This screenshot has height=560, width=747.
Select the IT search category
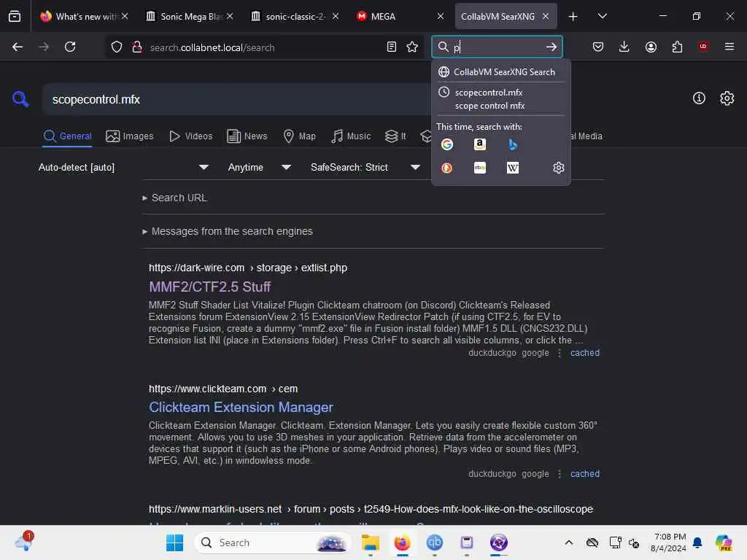click(395, 136)
